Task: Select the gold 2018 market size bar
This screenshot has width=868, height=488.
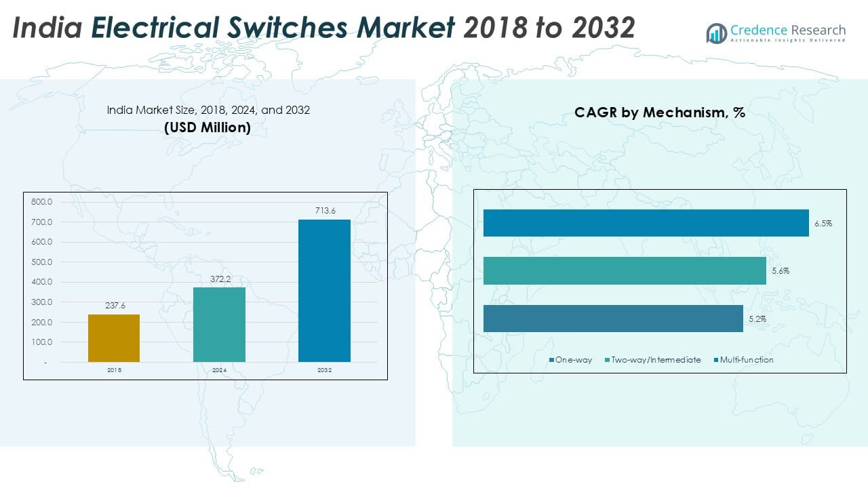Action: point(113,337)
